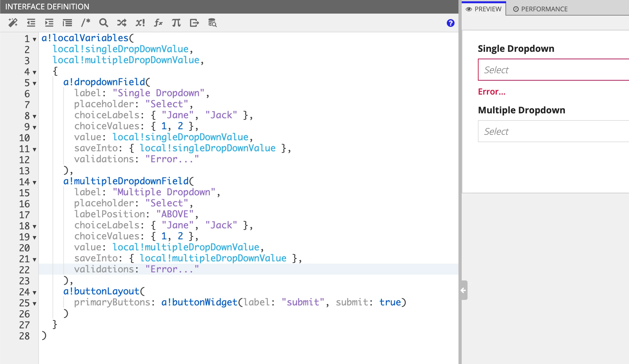629x364 pixels.
Task: Toggle comment with the /* icon
Action: [x=86, y=23]
